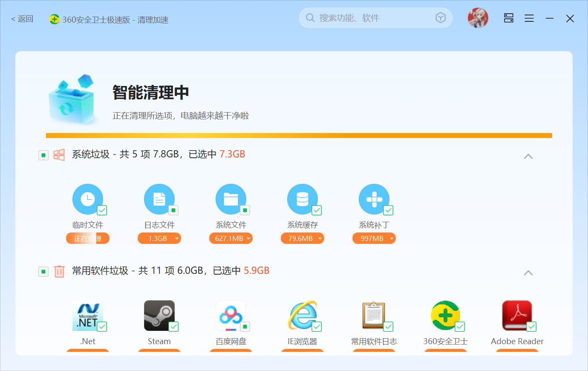Click the 系统文件 folder icon

231,199
